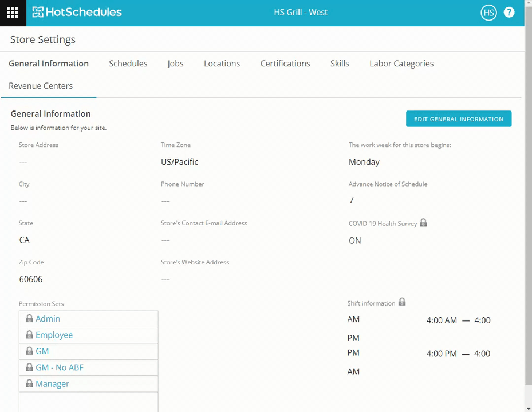Click lock icon beside COVID-19 Health Survey
Image resolution: width=532 pixels, height=412 pixels.
click(x=423, y=223)
